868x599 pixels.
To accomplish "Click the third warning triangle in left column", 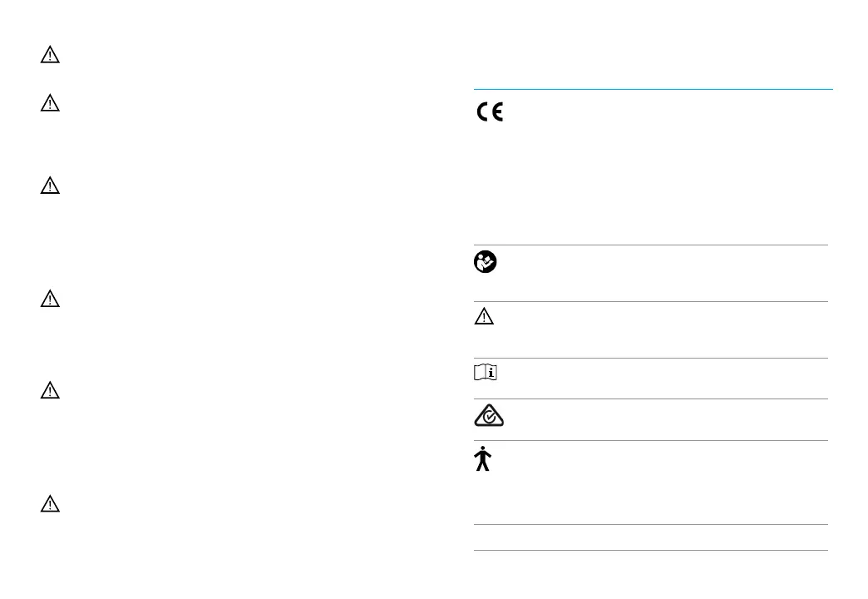I will [50, 186].
